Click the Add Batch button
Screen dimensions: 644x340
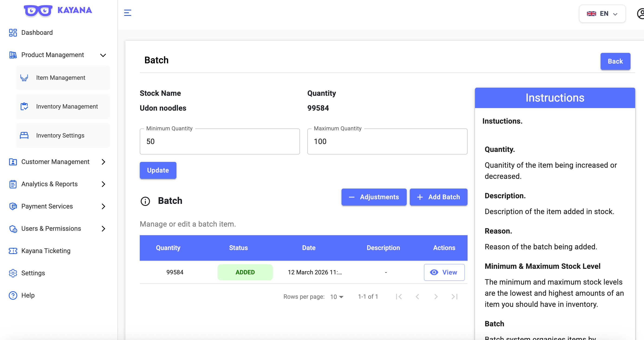[438, 197]
